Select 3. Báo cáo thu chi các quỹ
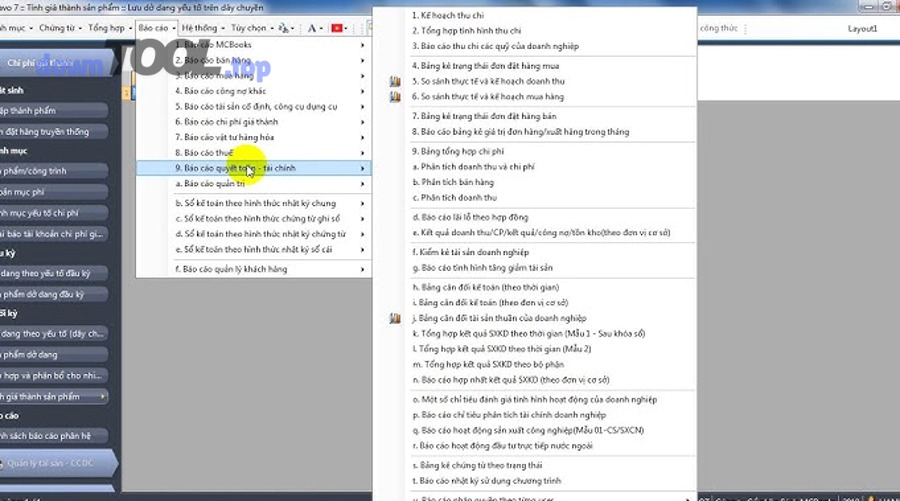Viewport: 900px width, 501px height. [x=535, y=46]
